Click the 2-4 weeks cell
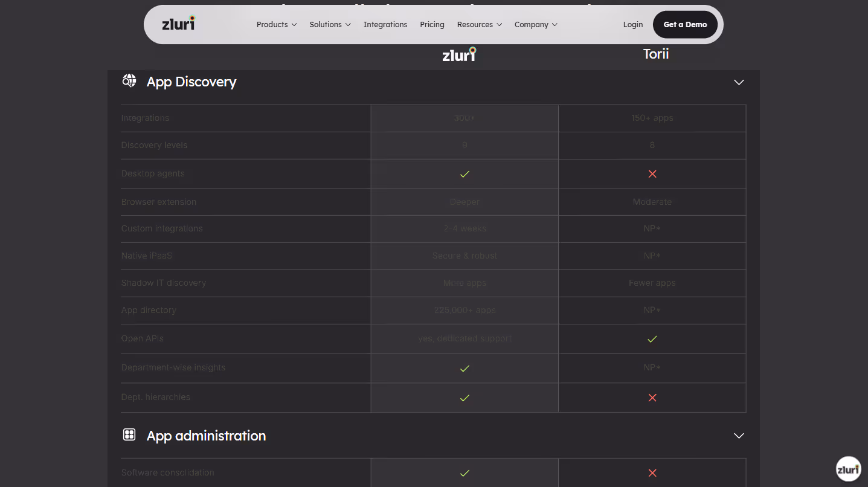The image size is (868, 487). click(x=465, y=228)
